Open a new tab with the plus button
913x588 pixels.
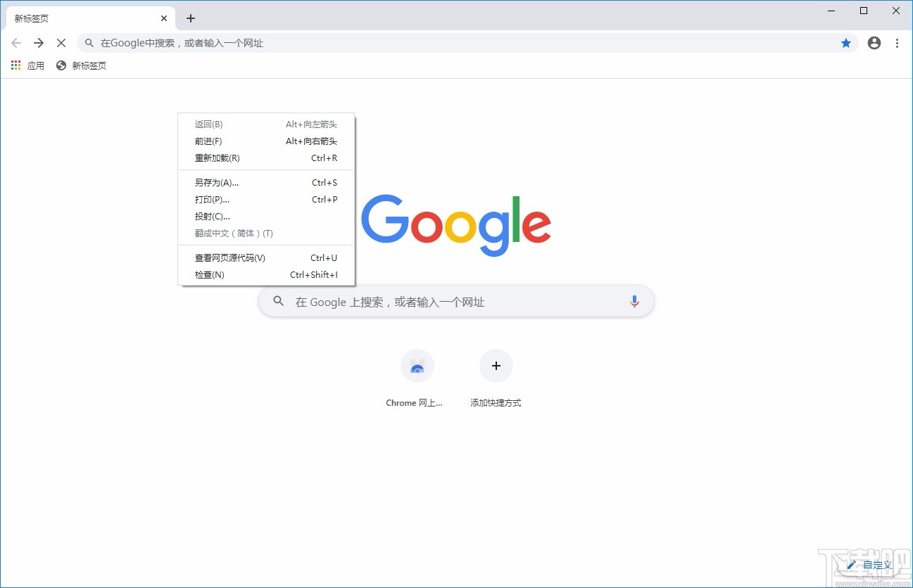tap(190, 18)
